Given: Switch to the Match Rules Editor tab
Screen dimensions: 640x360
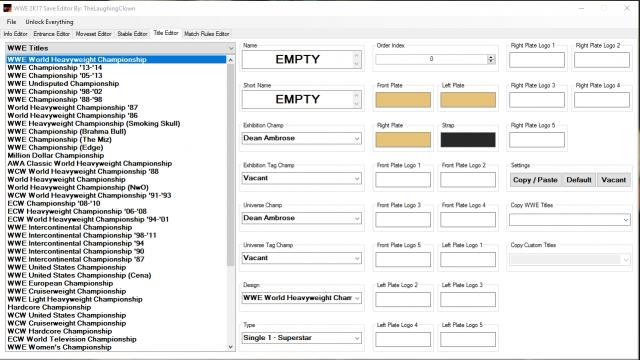Looking at the screenshot, I should [207, 33].
